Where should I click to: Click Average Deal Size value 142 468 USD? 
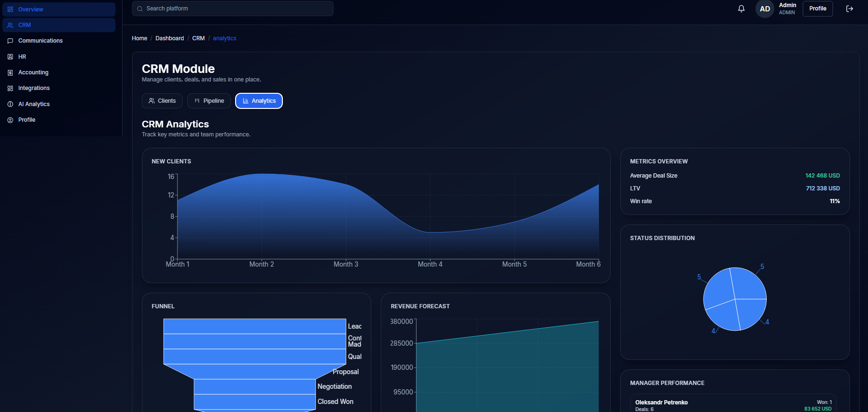(823, 176)
